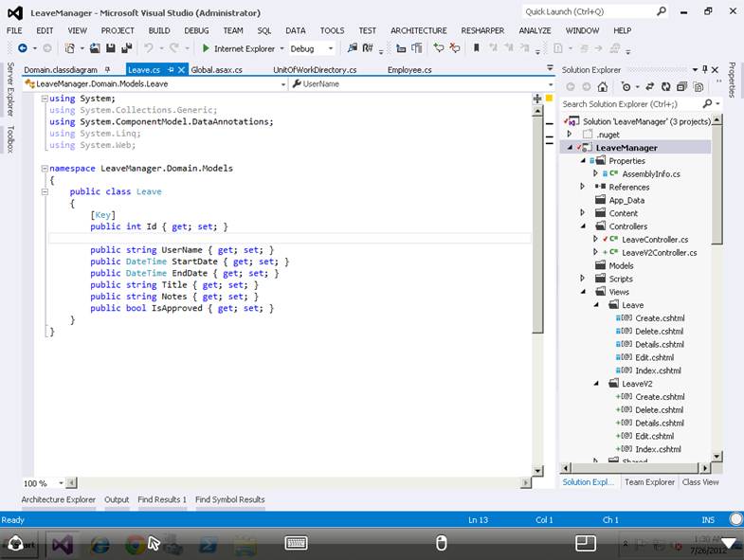The height and width of the screenshot is (560, 744).
Task: Pin the Solution Explorer panel with pushpin
Action: click(705, 70)
